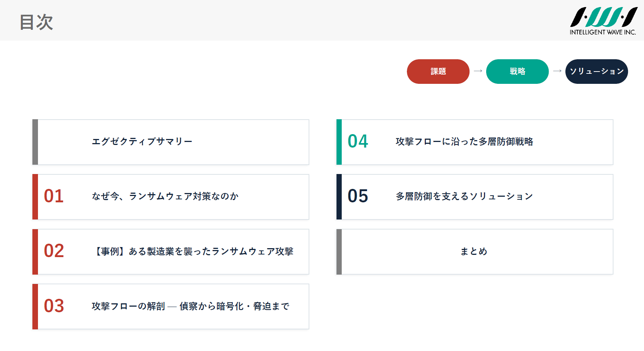Click the arrow between 戦略 and ソリューション
644x351 pixels.
(557, 71)
